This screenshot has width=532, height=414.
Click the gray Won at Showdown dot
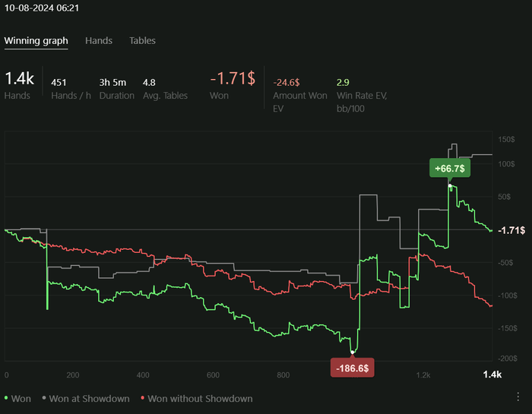coord(44,398)
